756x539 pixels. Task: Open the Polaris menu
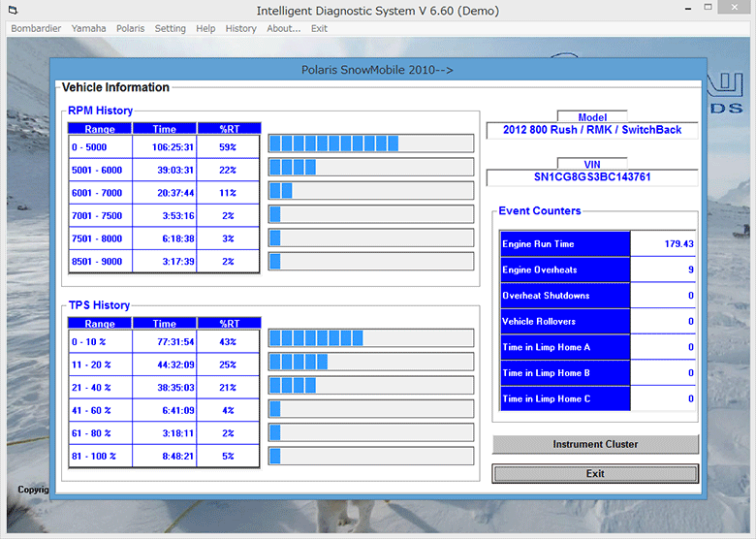click(x=130, y=28)
